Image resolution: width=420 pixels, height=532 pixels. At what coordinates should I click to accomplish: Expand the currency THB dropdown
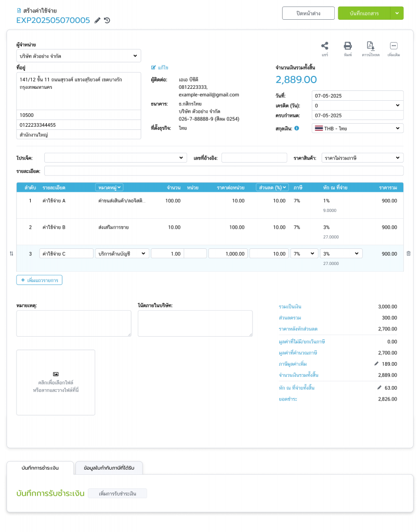[x=358, y=128]
